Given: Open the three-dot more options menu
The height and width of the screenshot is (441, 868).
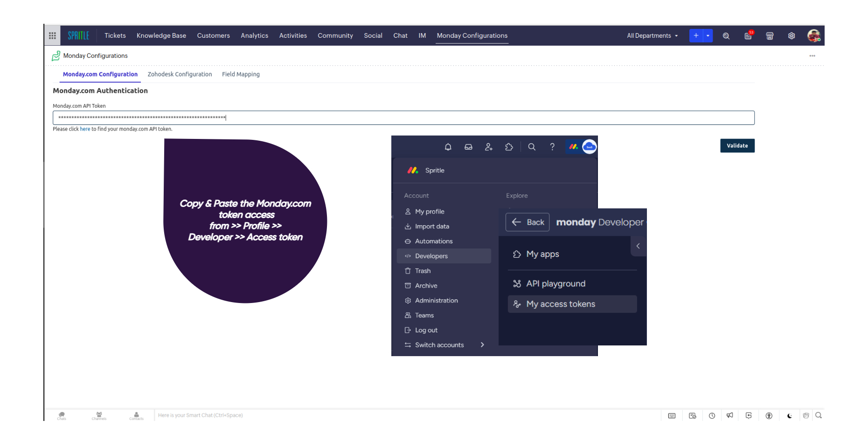Looking at the screenshot, I should (x=812, y=55).
